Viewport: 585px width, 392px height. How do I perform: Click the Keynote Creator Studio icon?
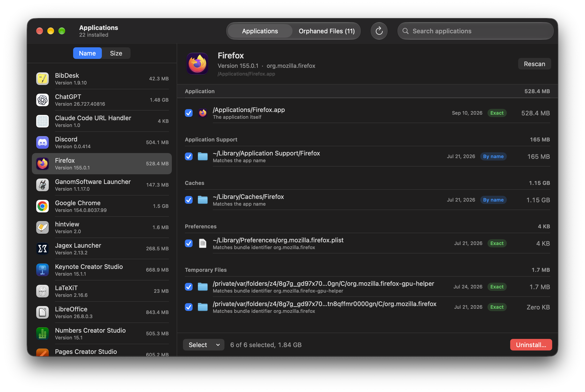point(42,270)
